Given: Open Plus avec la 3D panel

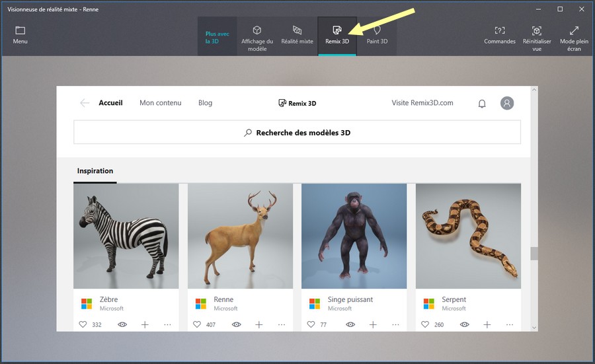Looking at the screenshot, I should pos(217,37).
